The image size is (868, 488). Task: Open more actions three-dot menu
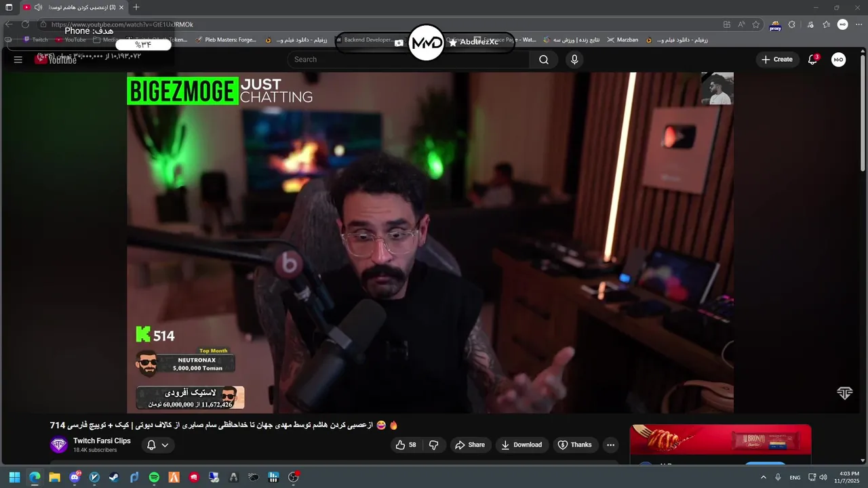tap(610, 445)
